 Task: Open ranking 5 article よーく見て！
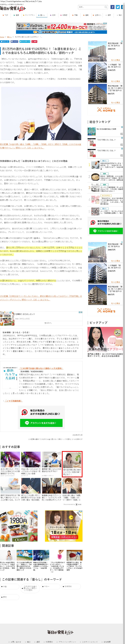(111, 212)
